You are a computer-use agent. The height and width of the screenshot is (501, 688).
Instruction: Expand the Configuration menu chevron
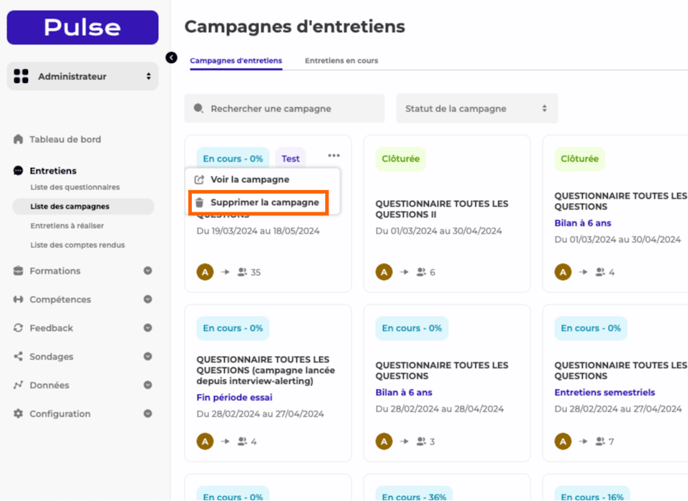click(148, 414)
